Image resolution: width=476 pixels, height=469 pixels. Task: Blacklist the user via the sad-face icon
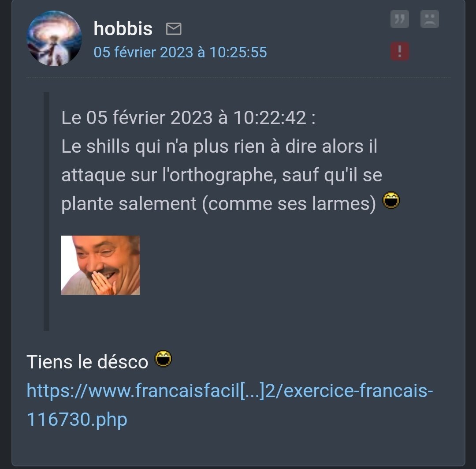[x=430, y=19]
